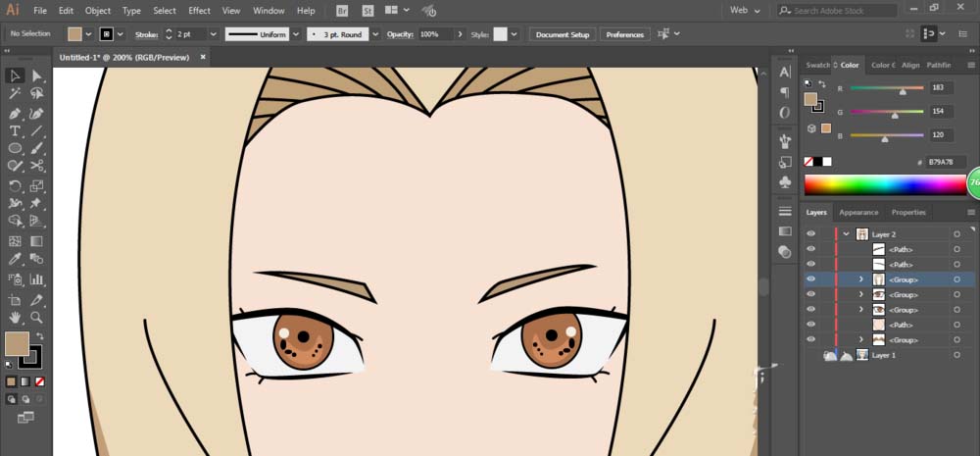Open the stroke weight 2 pt dropdown
980x456 pixels.
coord(213,34)
